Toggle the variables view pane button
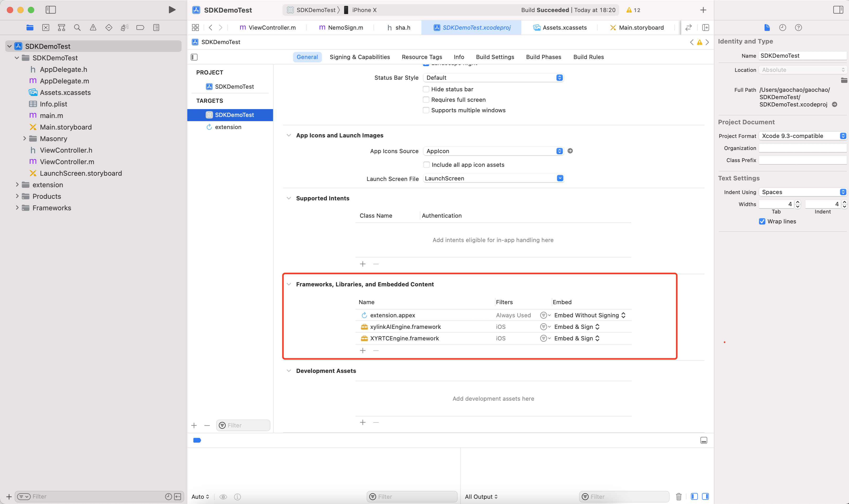Image resolution: width=849 pixels, height=504 pixels. pyautogui.click(x=694, y=497)
